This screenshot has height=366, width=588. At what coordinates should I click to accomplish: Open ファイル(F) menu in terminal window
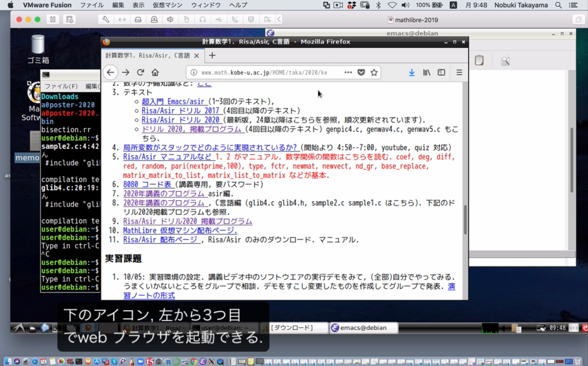click(x=61, y=86)
